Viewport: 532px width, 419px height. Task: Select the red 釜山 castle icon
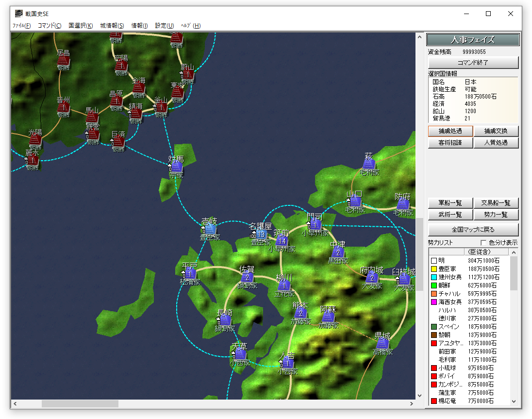[161, 108]
